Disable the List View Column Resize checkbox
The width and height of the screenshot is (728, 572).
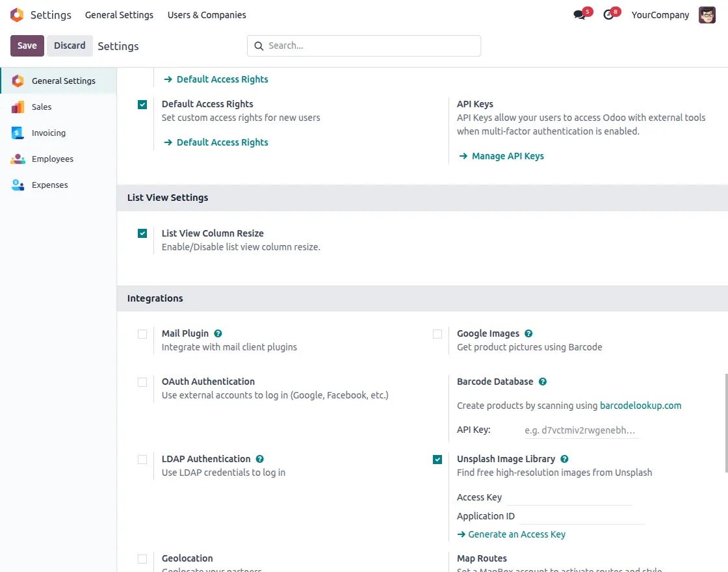click(x=142, y=233)
